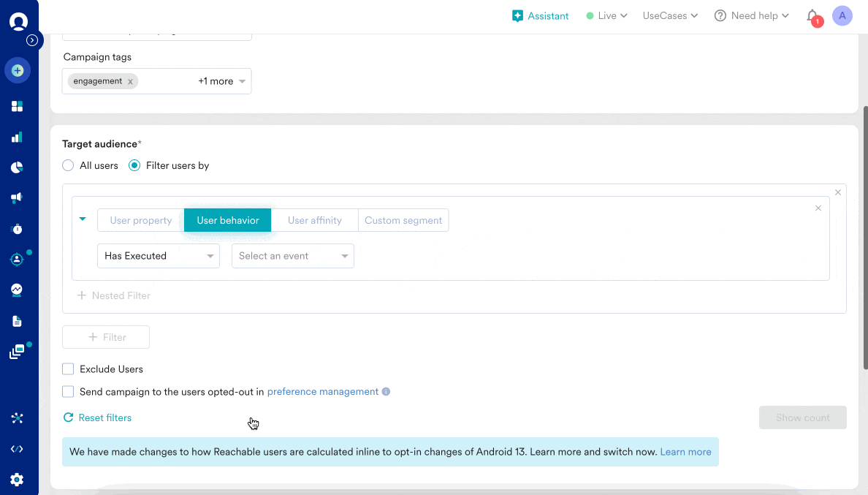Open the MoEngage logo home
This screenshot has height=495, width=868.
coord(18,22)
